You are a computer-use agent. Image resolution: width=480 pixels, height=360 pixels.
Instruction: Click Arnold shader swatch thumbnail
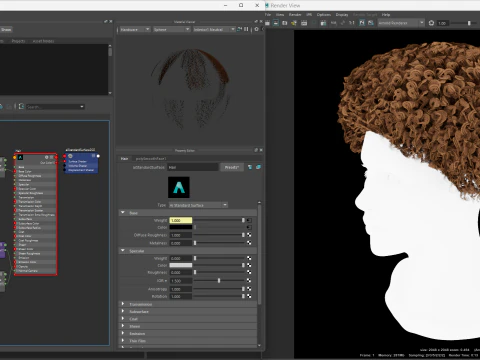(179, 187)
